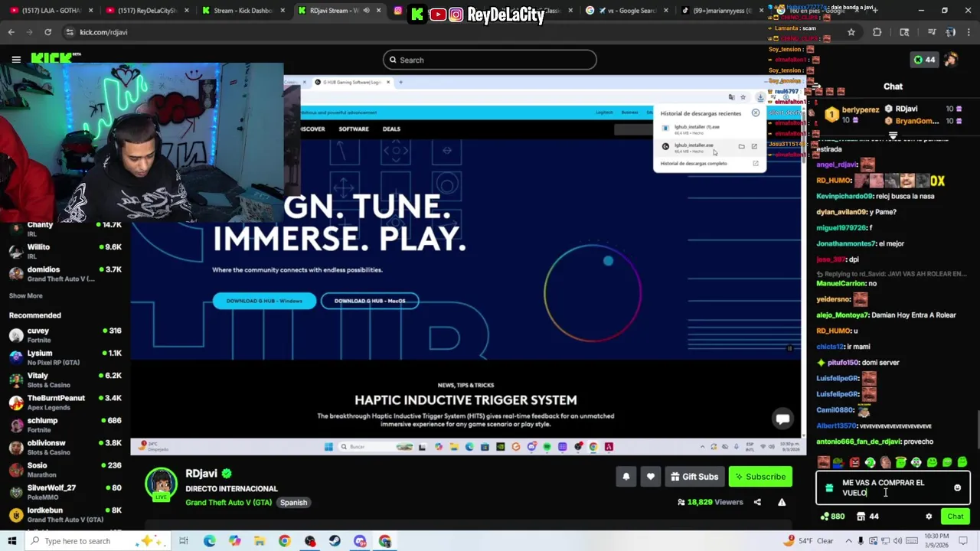The height and width of the screenshot is (551, 980).
Task: Open Steam from the taskbar
Action: click(335, 541)
